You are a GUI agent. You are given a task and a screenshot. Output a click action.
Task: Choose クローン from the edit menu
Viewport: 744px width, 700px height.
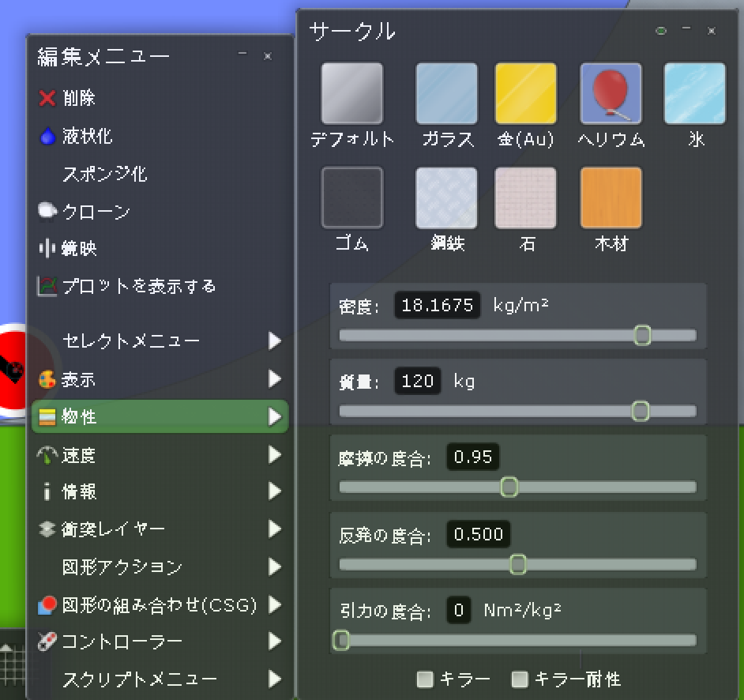(x=95, y=212)
